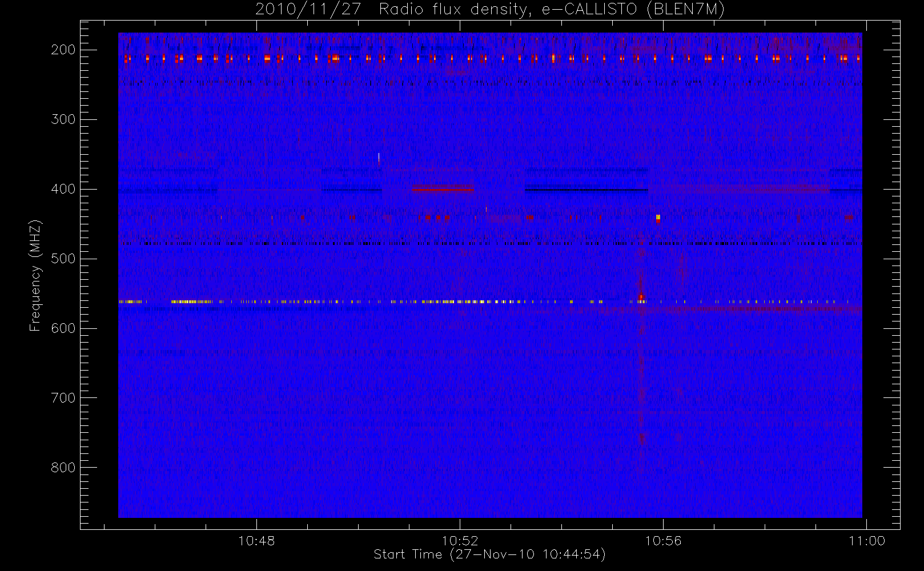Click the 10:48 time tick label
The width and height of the screenshot is (924, 571).
[x=256, y=541]
